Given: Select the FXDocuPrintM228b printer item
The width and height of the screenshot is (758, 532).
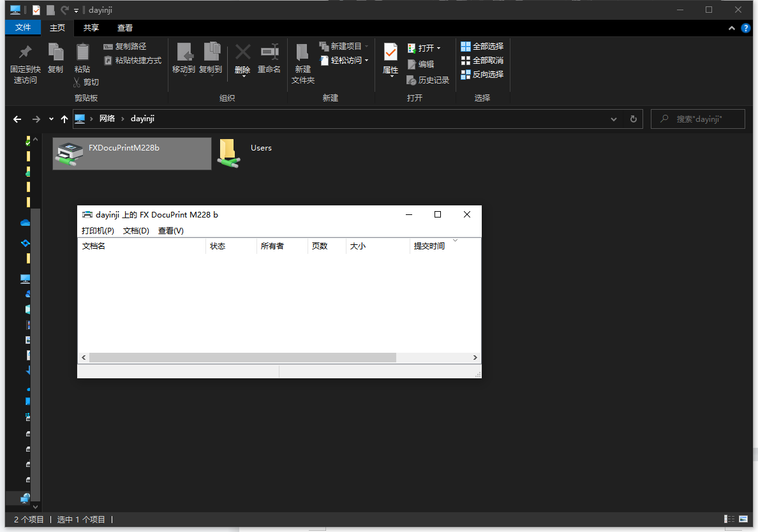Looking at the screenshot, I should [132, 153].
